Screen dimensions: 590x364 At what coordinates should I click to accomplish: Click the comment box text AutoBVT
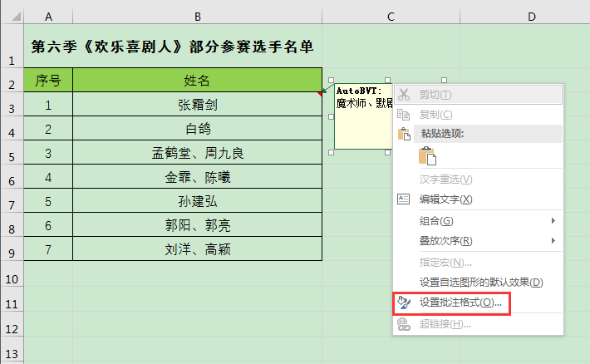pyautogui.click(x=359, y=91)
